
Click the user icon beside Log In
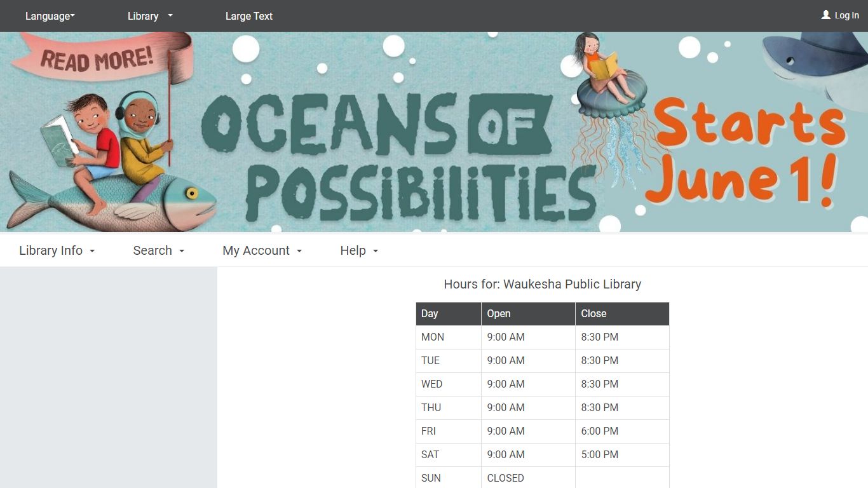826,15
